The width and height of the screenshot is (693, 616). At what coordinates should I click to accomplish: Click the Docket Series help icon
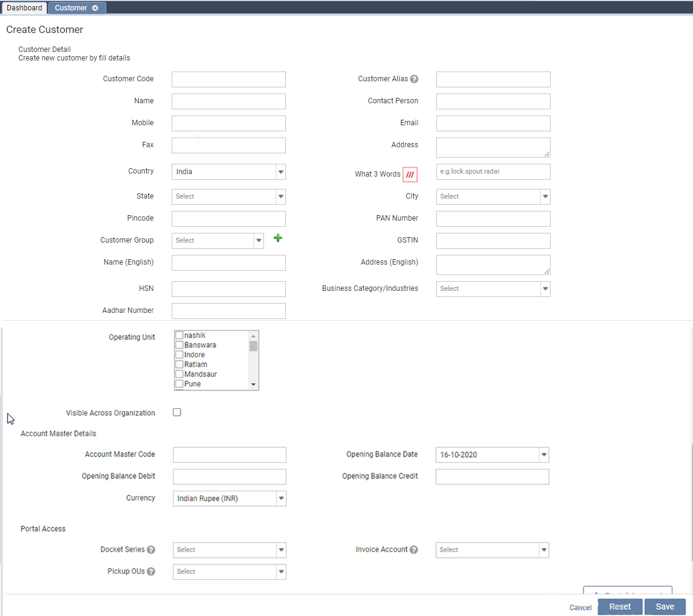point(151,550)
